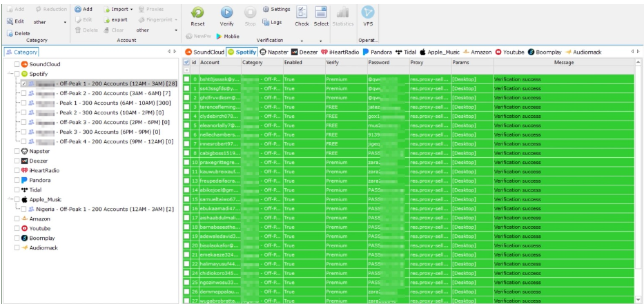
Task: Open the Category group 'other' dropdown
Action: pos(65,22)
